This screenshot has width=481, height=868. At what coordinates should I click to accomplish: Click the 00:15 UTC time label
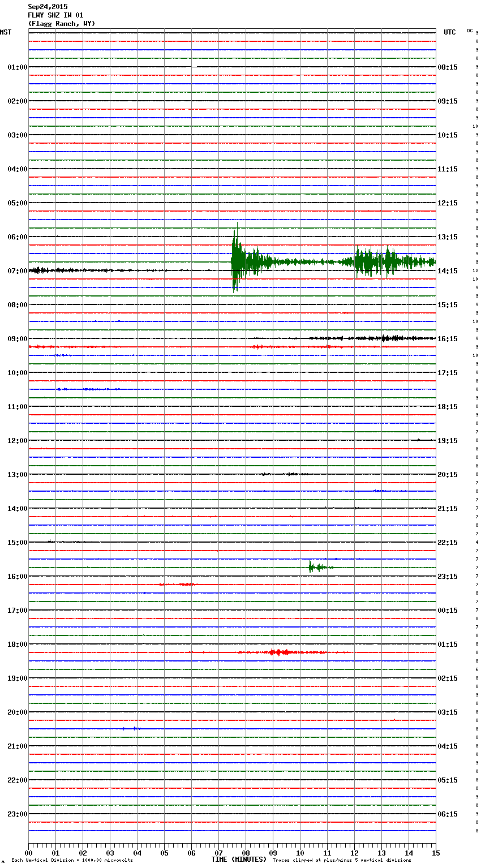click(448, 611)
